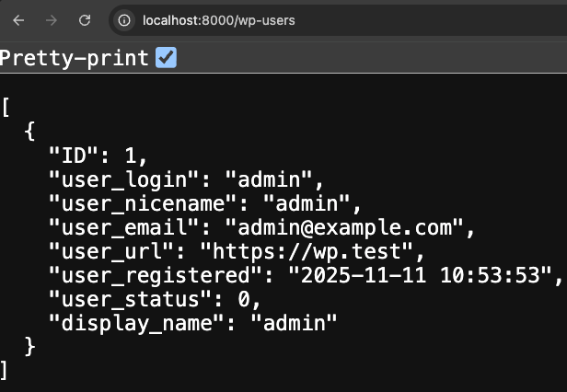
Task: Reload the wp-users page
Action: [x=84, y=19]
